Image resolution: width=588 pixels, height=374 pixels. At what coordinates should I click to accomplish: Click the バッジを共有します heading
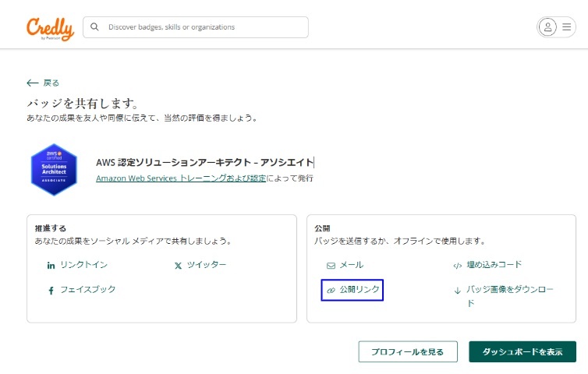click(x=83, y=103)
